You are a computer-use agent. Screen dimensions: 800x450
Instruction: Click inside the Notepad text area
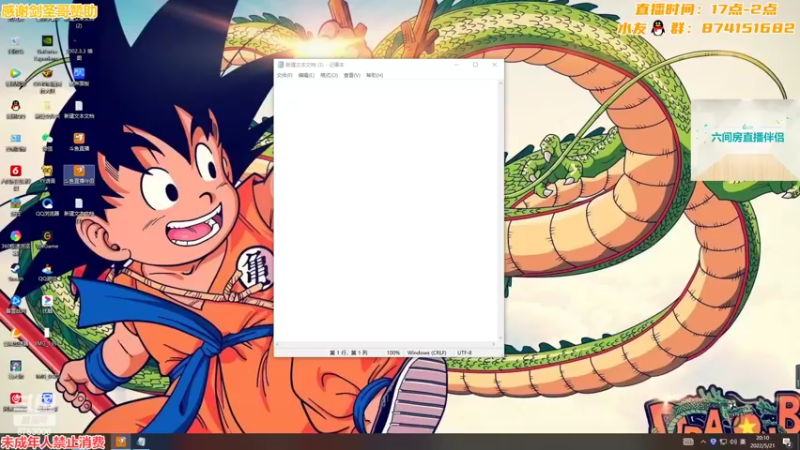pyautogui.click(x=386, y=210)
